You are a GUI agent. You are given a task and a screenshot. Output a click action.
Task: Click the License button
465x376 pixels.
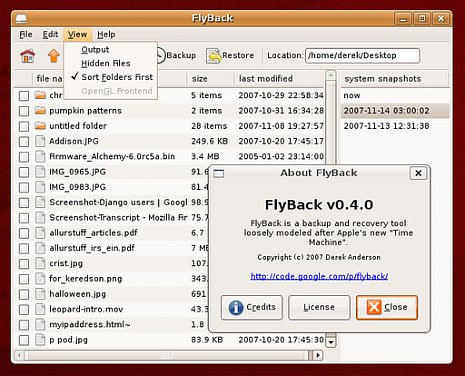319,307
